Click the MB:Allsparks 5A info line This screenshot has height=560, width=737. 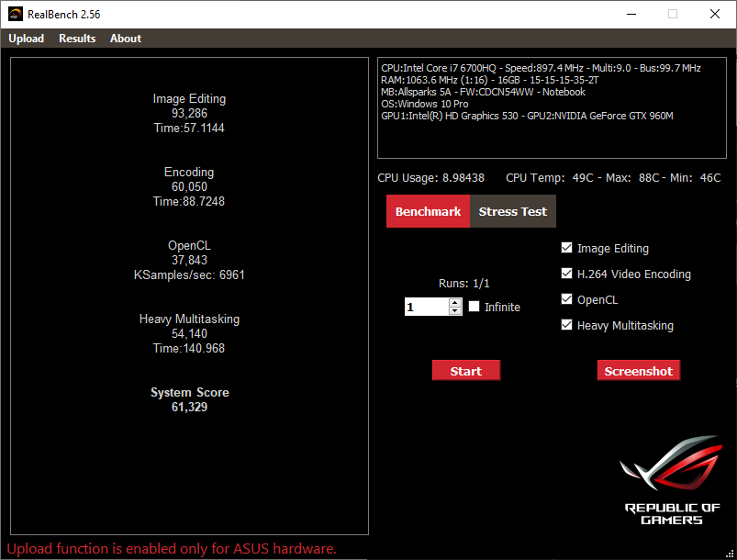pyautogui.click(x=483, y=92)
